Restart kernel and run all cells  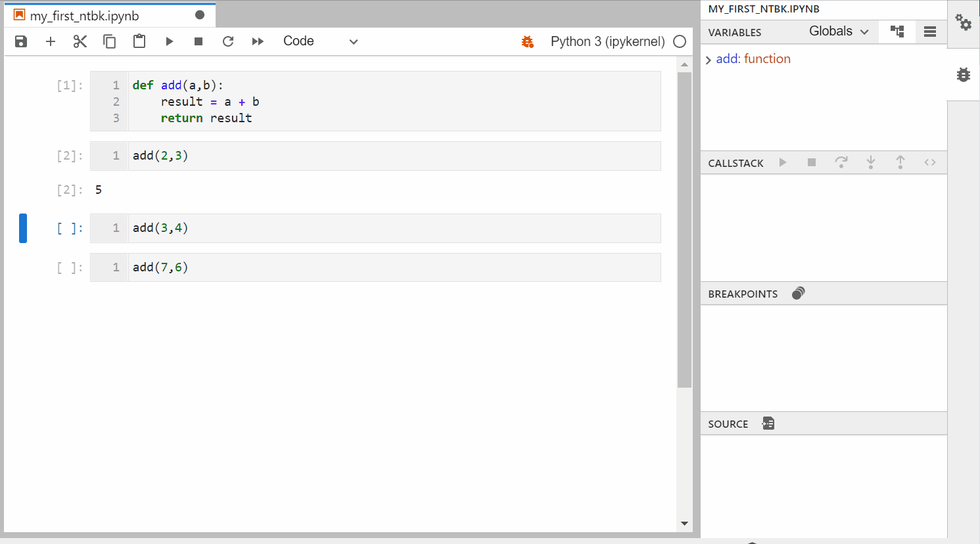[257, 41]
